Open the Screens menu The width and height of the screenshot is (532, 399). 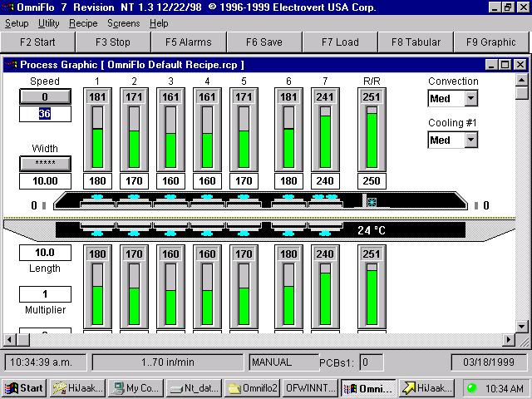click(x=124, y=23)
